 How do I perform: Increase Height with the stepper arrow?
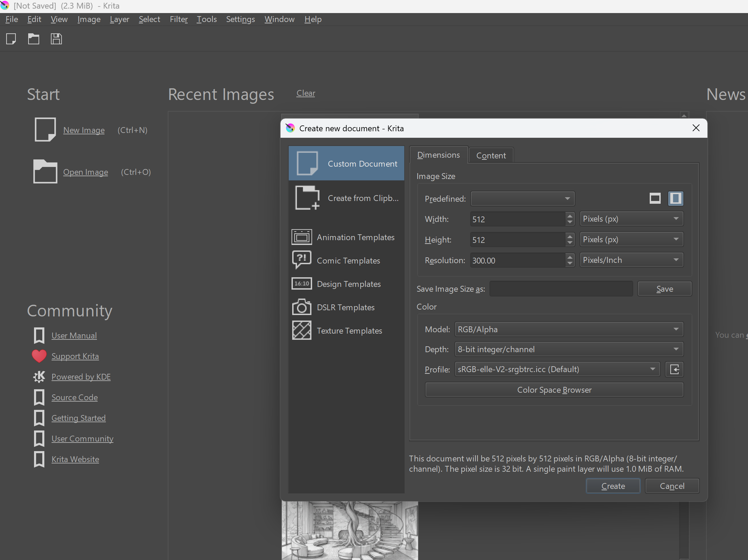[570, 237]
